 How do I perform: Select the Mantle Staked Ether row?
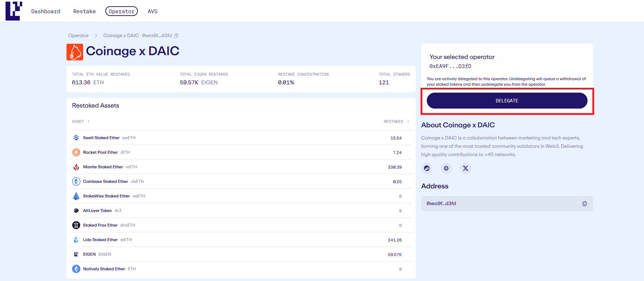click(241, 167)
